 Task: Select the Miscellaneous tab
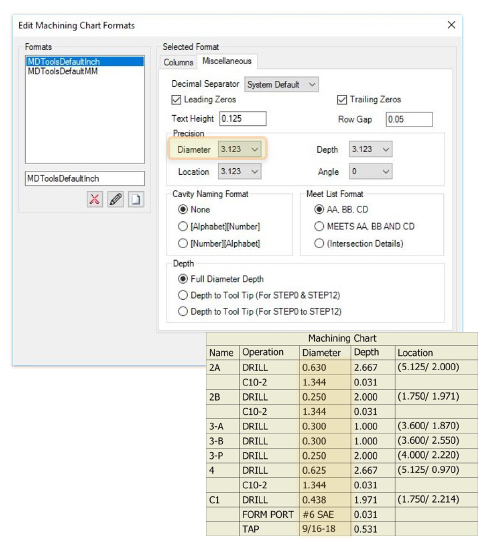[x=227, y=61]
